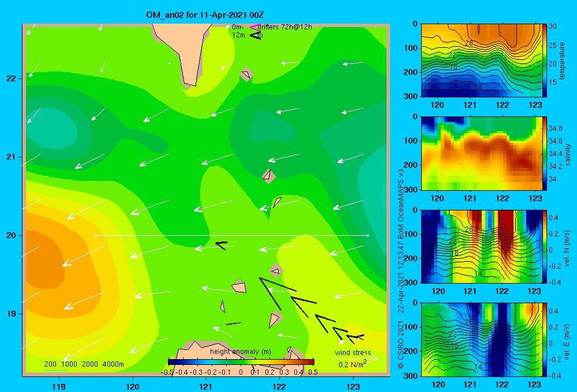Click the vertical CSIRO BoM OceanMAPS v3 copyright text

click(401, 269)
